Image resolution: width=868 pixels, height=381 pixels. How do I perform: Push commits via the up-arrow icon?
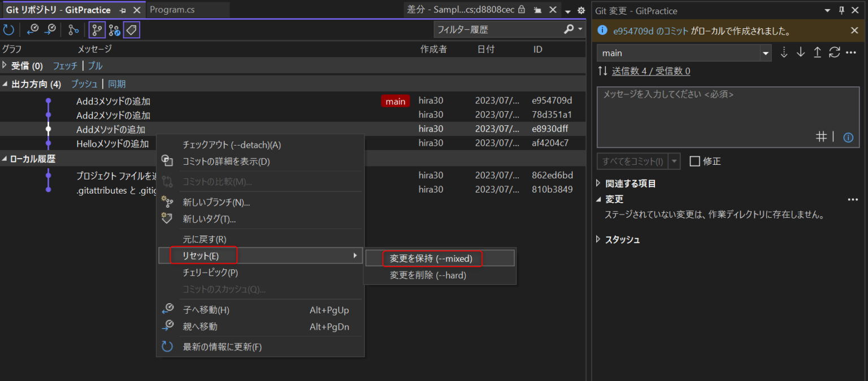817,52
